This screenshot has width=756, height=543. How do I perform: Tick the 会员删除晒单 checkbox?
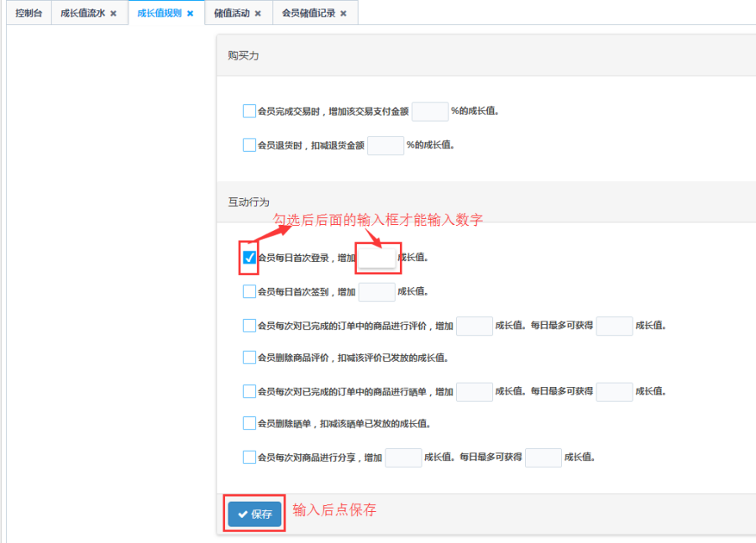pos(249,424)
